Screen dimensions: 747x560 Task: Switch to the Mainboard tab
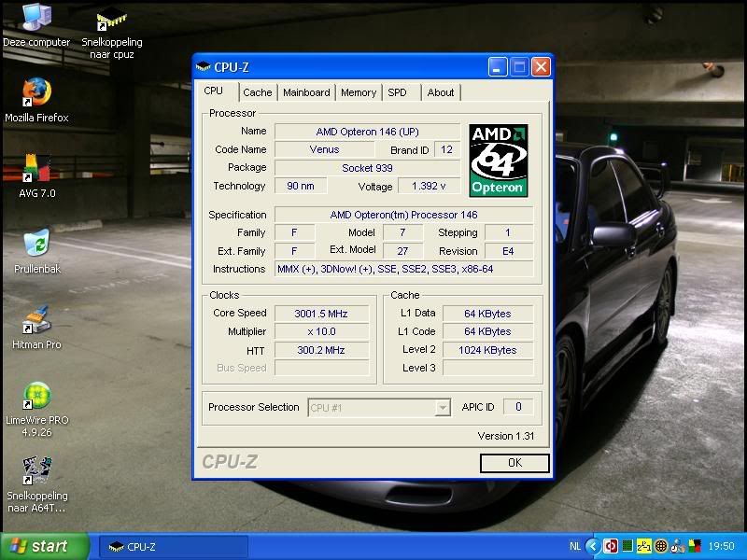click(x=306, y=92)
